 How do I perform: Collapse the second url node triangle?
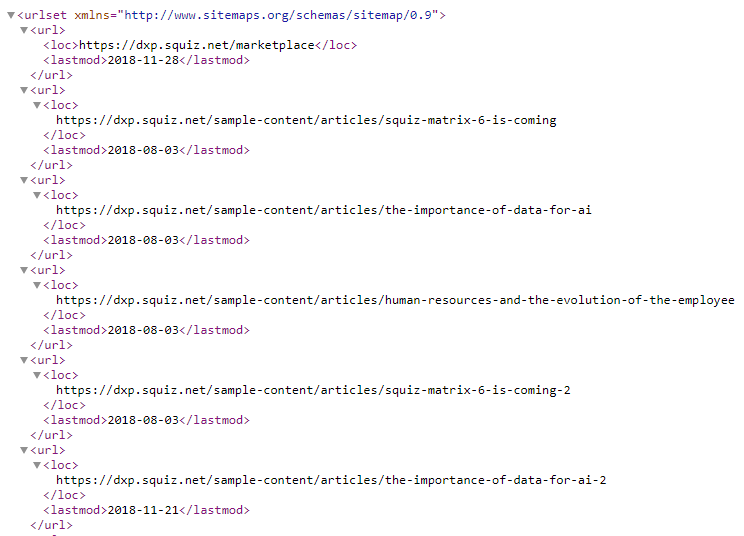point(24,90)
